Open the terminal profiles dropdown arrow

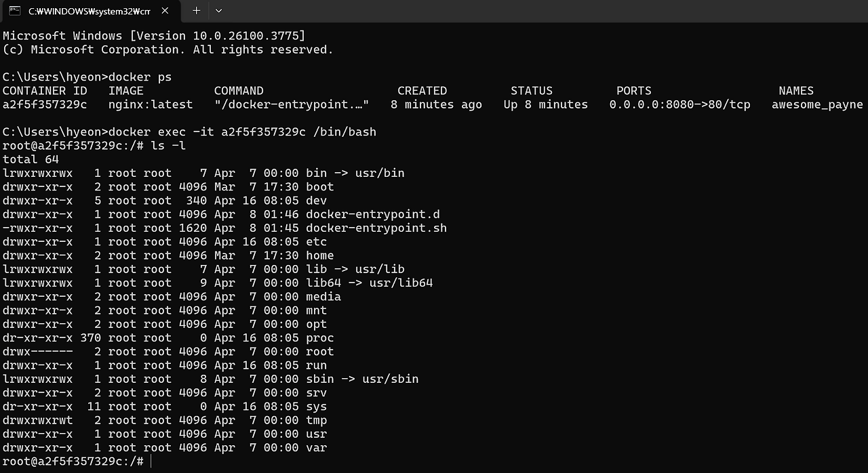pos(218,11)
